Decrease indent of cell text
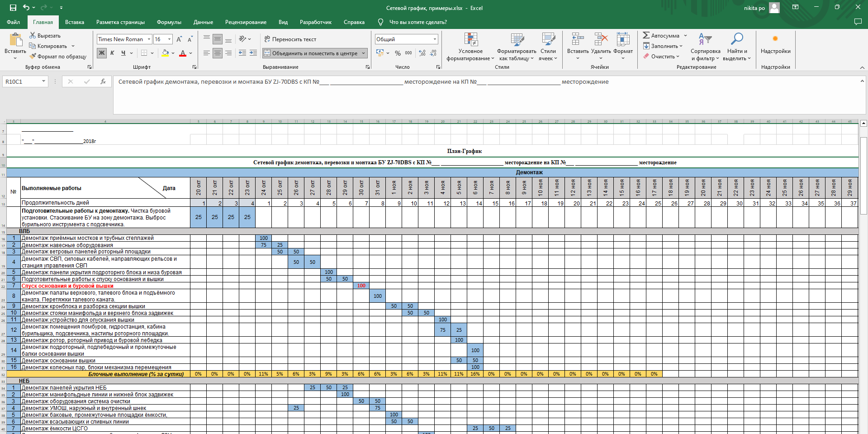The width and height of the screenshot is (868, 434). tap(242, 53)
